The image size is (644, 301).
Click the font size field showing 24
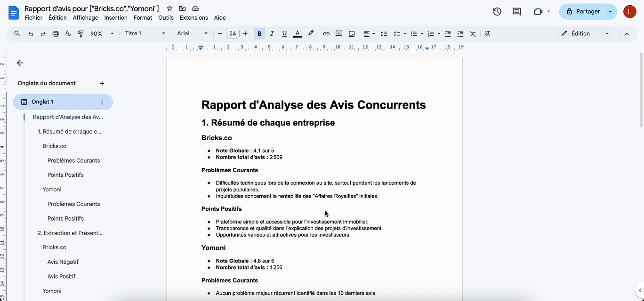(x=233, y=33)
